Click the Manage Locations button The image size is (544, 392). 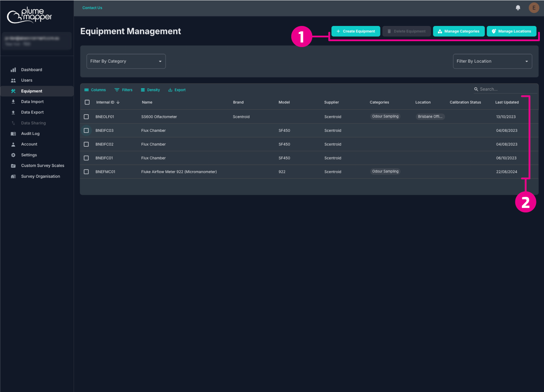511,31
